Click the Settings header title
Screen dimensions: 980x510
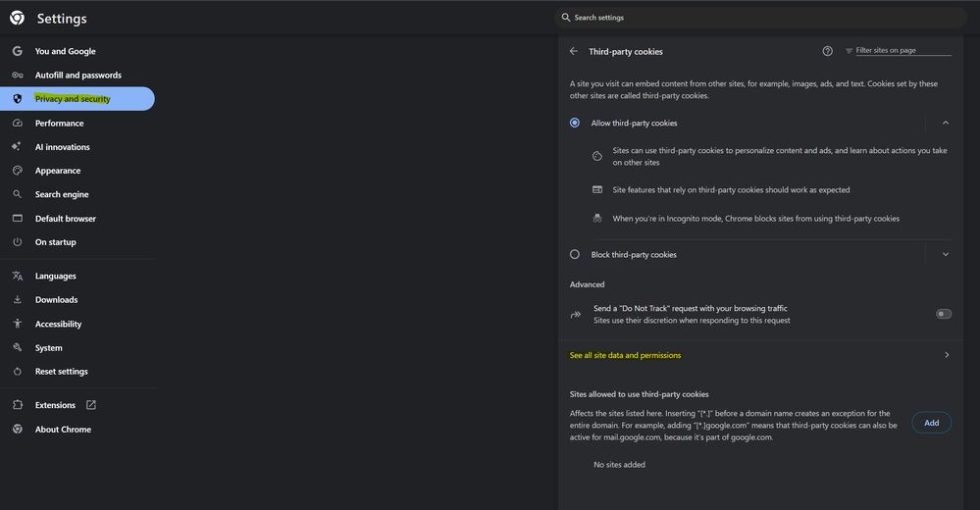pos(62,19)
